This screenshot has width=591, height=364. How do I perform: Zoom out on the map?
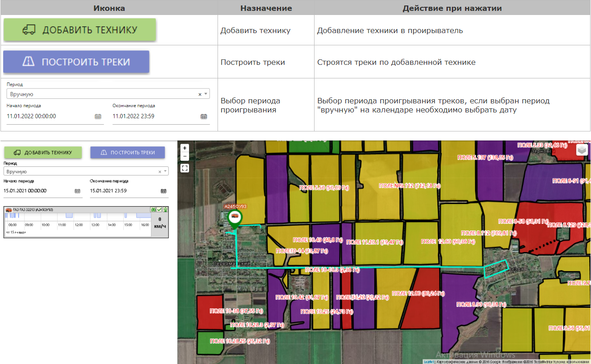pyautogui.click(x=184, y=156)
